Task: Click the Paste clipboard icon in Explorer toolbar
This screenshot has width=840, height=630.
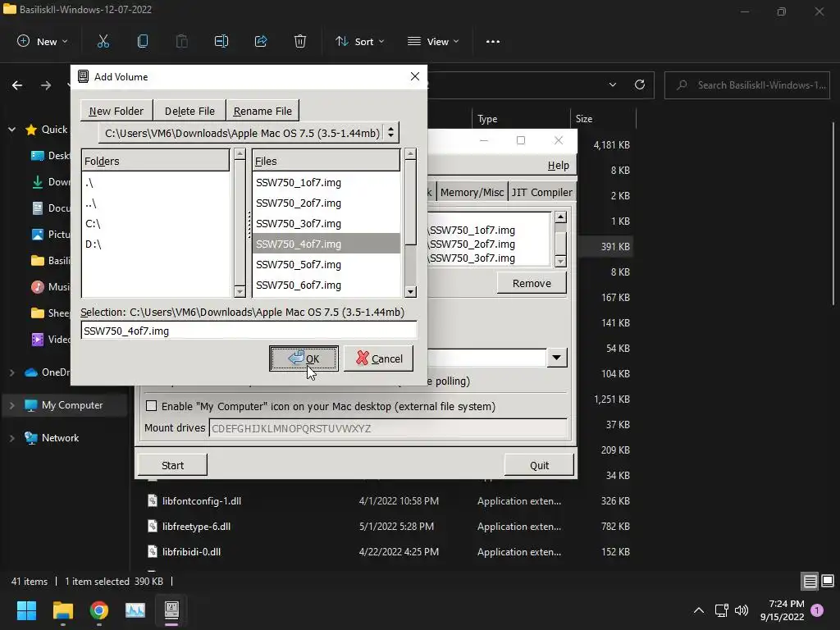Action: click(x=181, y=41)
